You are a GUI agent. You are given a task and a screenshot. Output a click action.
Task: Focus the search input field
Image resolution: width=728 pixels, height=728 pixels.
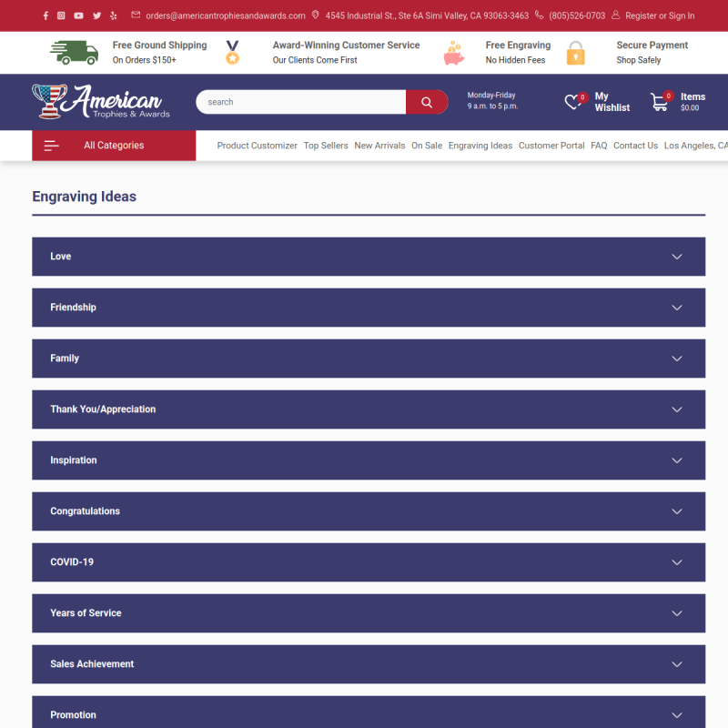pyautogui.click(x=301, y=102)
